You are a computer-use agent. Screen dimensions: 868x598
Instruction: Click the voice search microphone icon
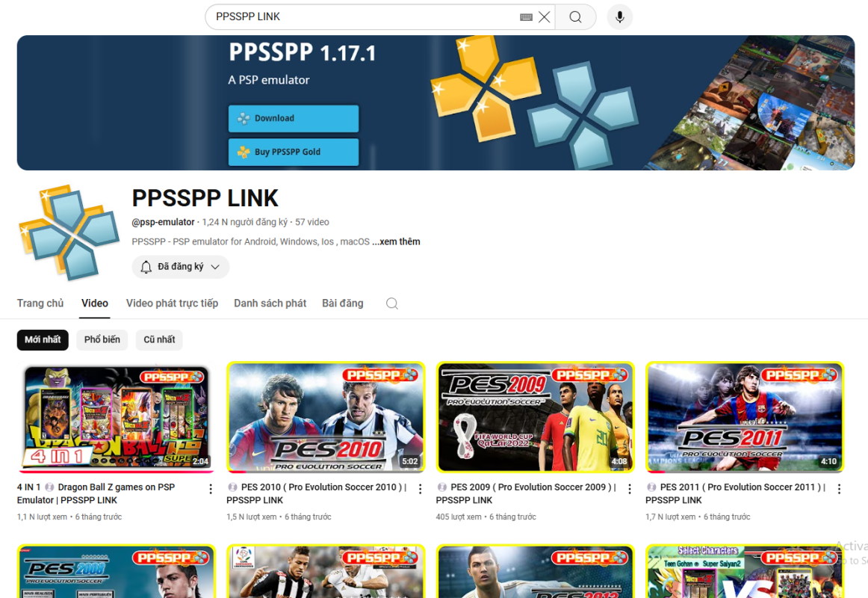[x=619, y=17]
